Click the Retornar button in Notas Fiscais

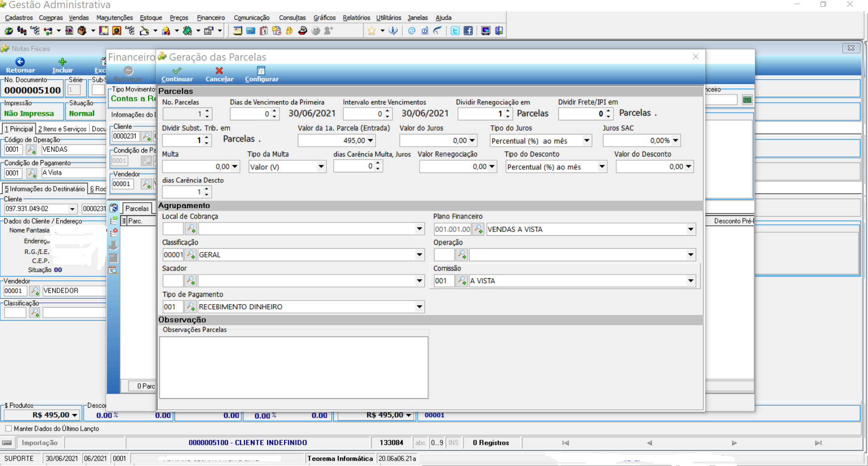tap(20, 66)
